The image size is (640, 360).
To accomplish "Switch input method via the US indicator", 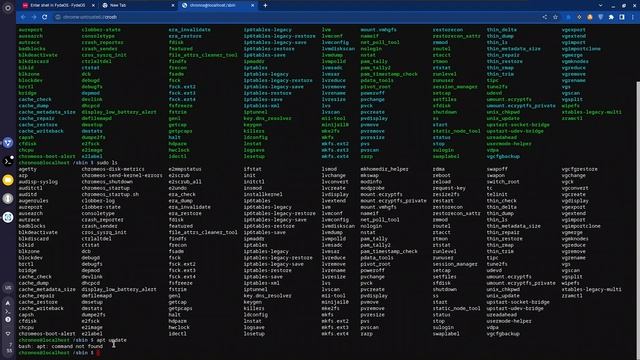I will [x=8, y=288].
